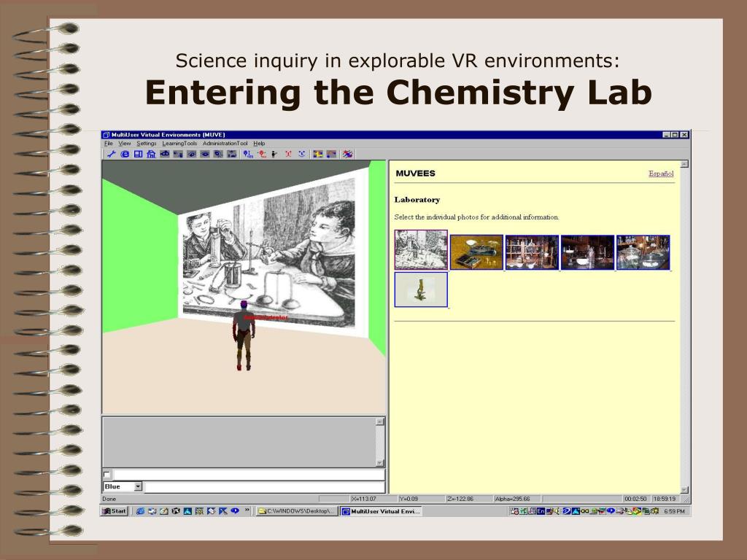
Task: Select the microscope photo thumbnail
Action: (421, 289)
